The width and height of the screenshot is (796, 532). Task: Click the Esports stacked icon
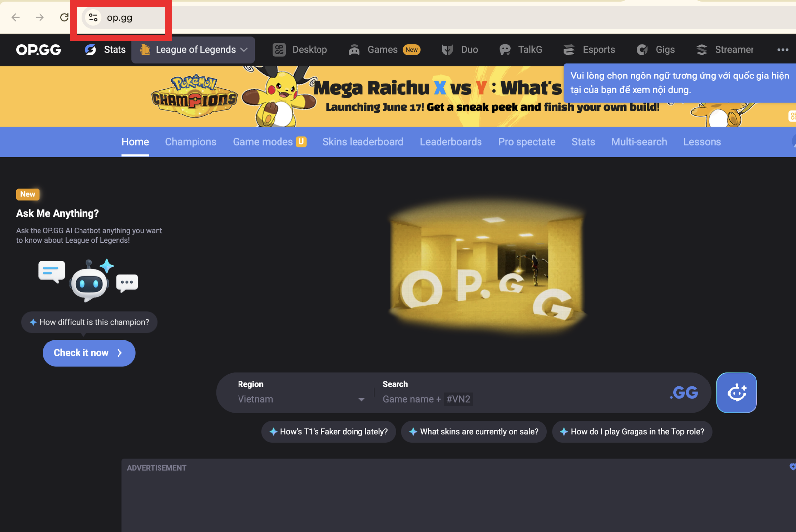(569, 50)
